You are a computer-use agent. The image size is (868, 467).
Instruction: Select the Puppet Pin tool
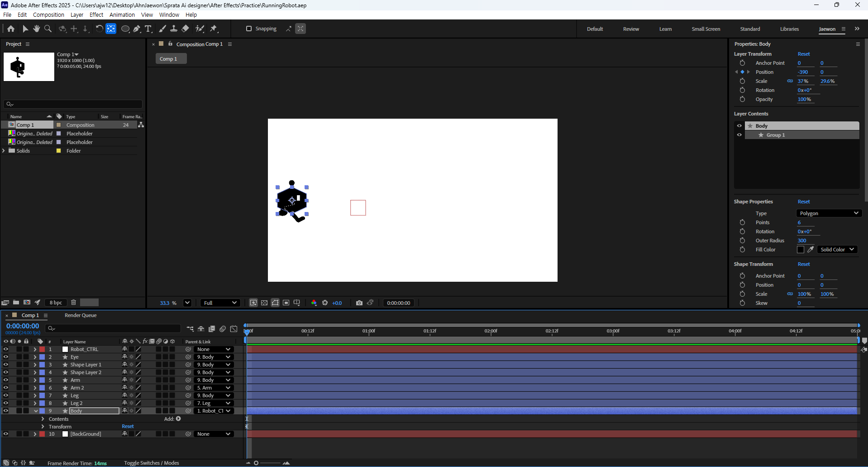214,29
